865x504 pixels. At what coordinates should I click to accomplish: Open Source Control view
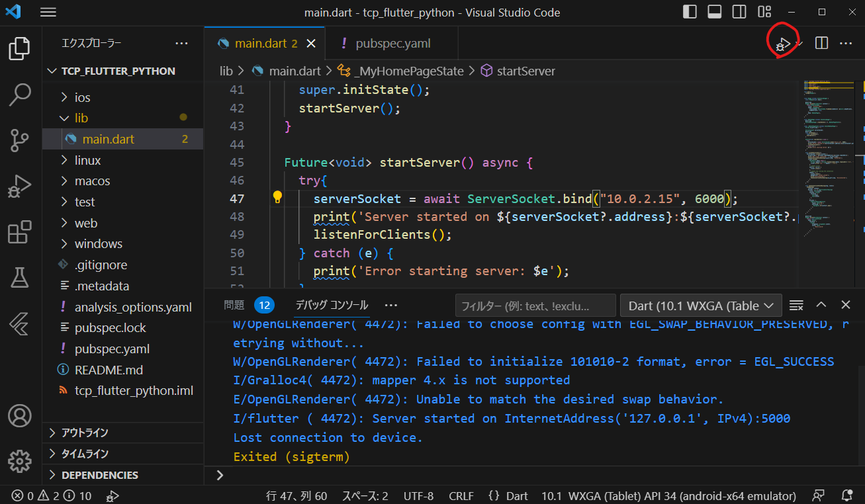pos(20,140)
